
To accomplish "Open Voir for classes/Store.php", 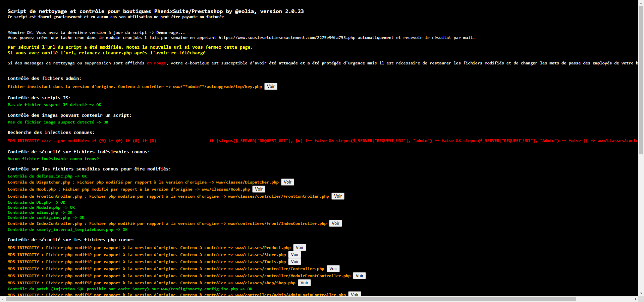I will tap(295, 255).
